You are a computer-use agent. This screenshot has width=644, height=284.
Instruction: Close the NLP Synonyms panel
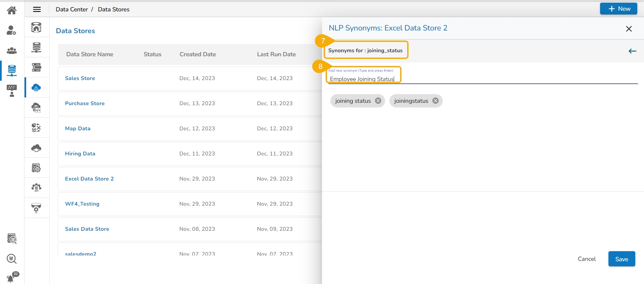point(629,29)
